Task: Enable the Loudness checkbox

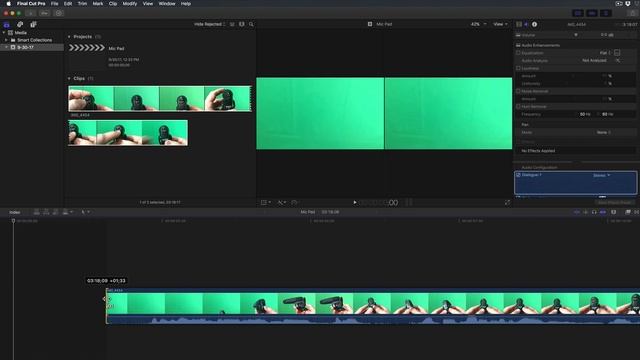Action: [518, 68]
